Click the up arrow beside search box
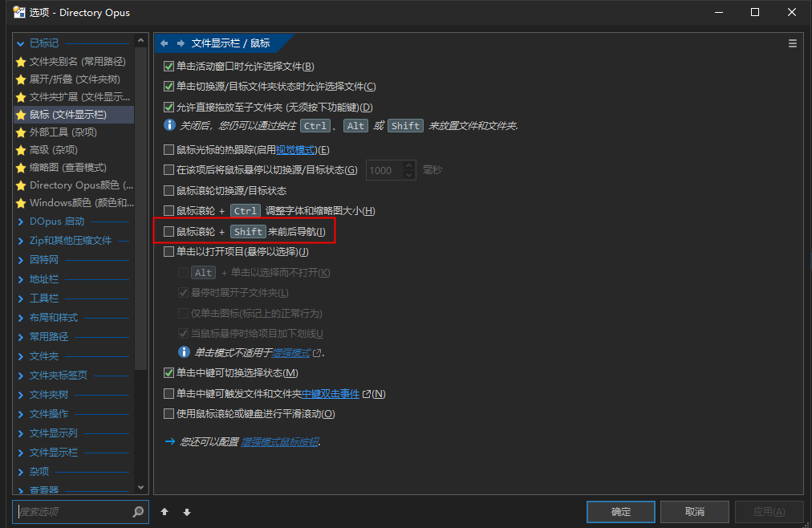Image resolution: width=812 pixels, height=528 pixels. (x=164, y=512)
